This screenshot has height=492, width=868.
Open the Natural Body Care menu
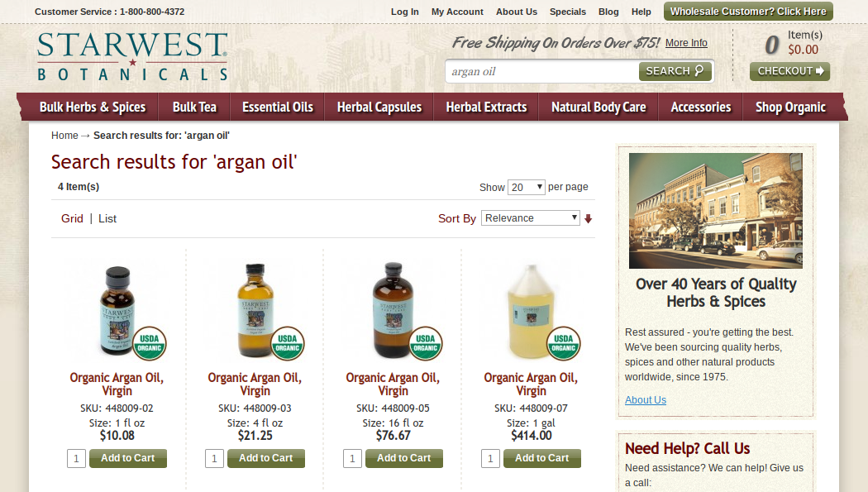(599, 107)
